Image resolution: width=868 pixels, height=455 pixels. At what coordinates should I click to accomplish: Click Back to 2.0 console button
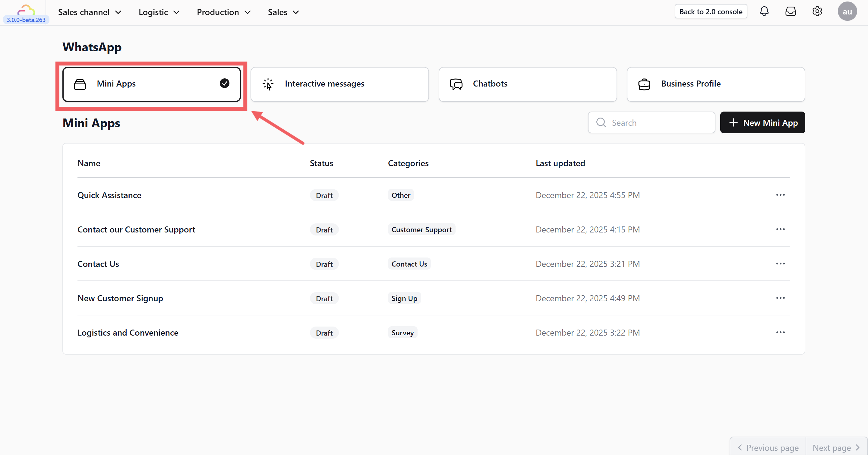point(711,11)
